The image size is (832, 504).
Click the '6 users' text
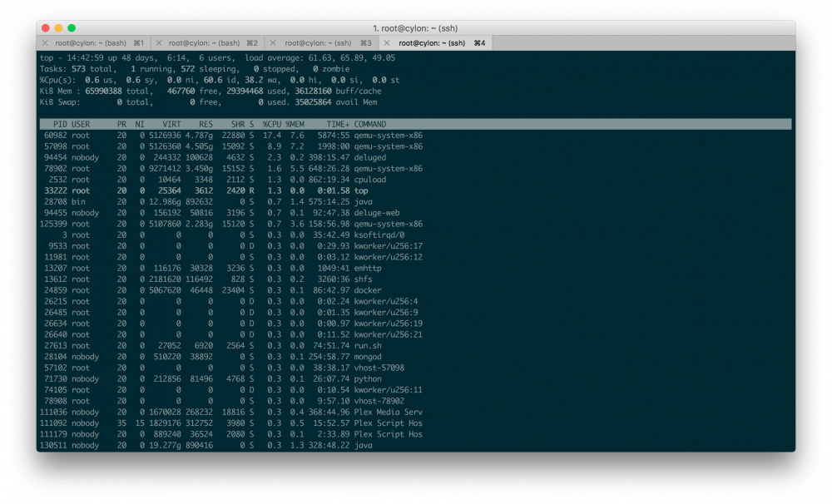[216, 58]
